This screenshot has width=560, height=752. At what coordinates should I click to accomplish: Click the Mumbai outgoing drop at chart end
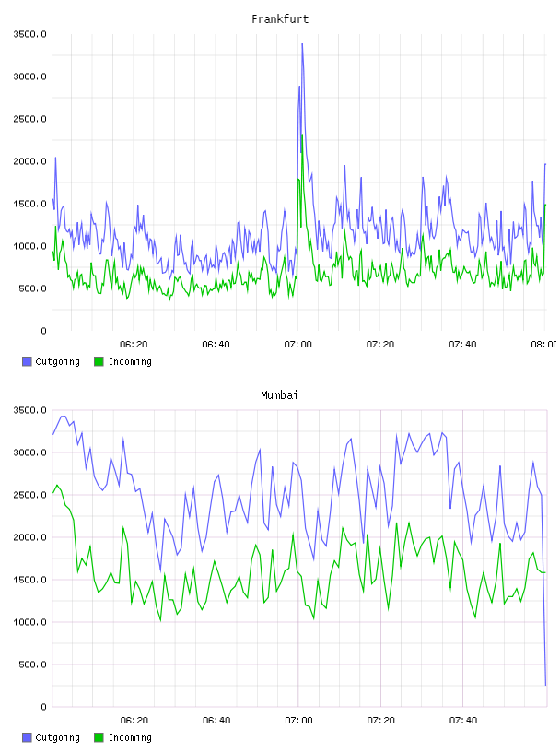click(545, 685)
